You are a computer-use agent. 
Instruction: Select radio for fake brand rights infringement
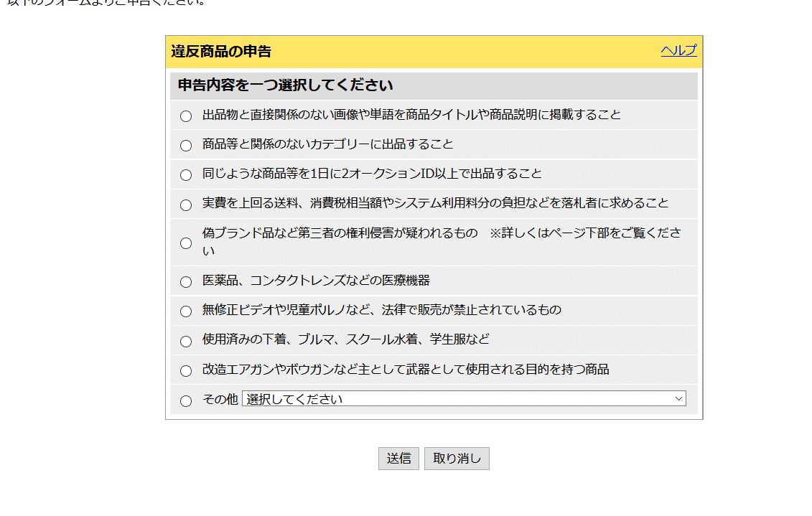pos(186,243)
